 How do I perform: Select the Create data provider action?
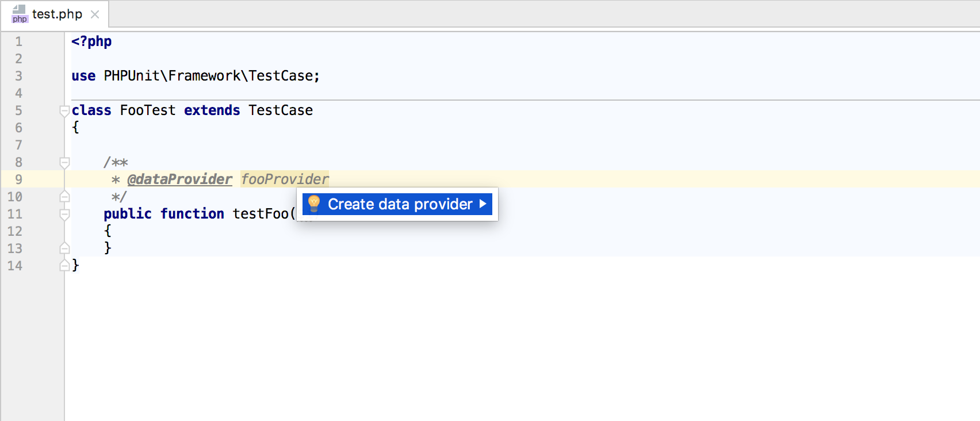point(400,204)
